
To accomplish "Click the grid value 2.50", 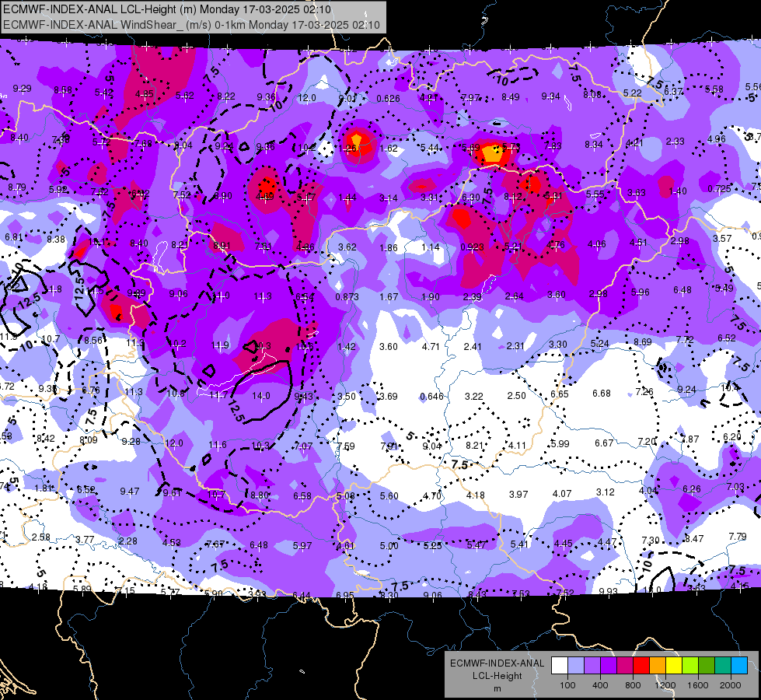I will (x=516, y=396).
